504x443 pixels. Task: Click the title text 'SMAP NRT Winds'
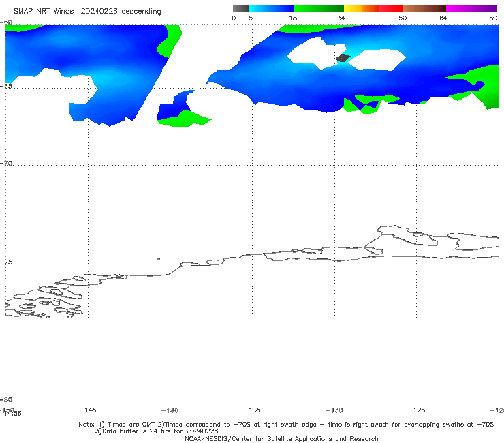point(44,11)
